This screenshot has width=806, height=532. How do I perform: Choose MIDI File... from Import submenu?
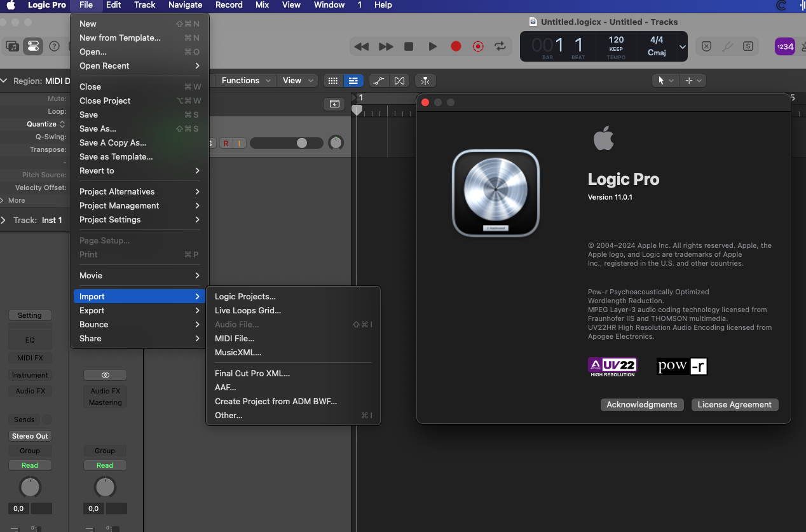(x=235, y=339)
